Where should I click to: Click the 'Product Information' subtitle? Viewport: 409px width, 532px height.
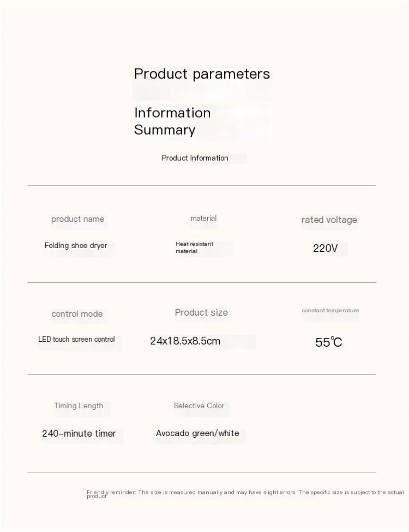coord(195,158)
